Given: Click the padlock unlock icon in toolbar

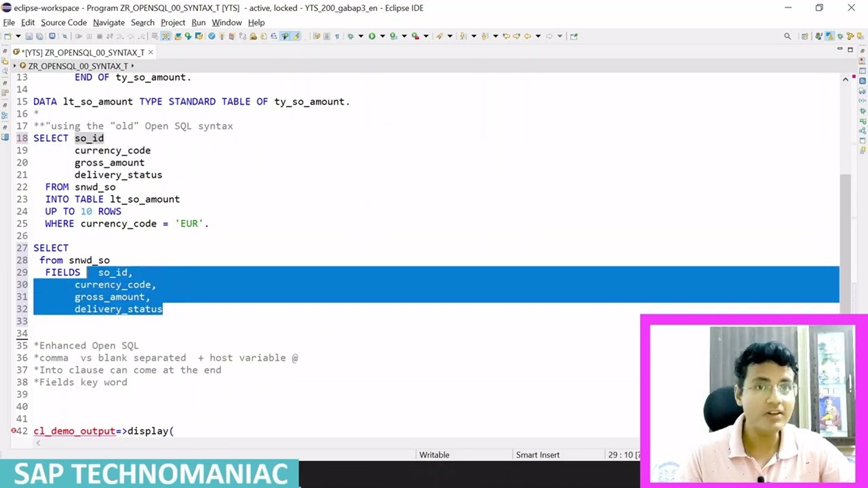Looking at the screenshot, I should pos(253,36).
